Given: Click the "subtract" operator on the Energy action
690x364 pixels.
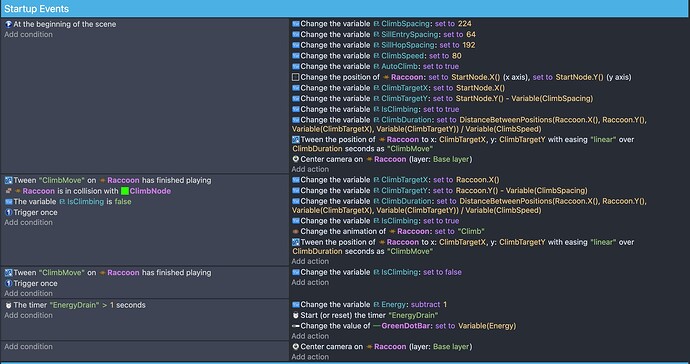Looking at the screenshot, I should click(x=426, y=305).
